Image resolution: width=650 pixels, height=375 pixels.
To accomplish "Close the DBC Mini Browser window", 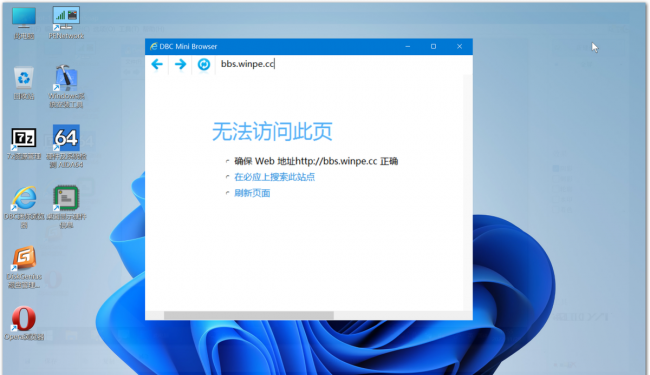I will (x=459, y=46).
